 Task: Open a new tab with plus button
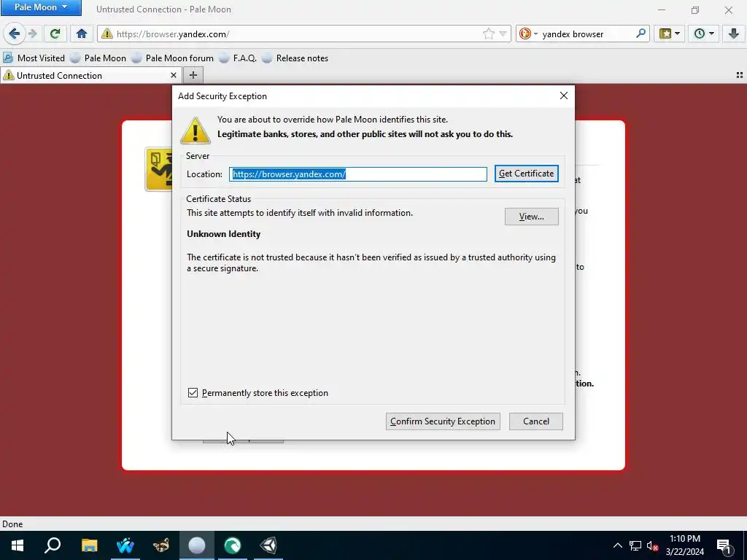click(193, 75)
